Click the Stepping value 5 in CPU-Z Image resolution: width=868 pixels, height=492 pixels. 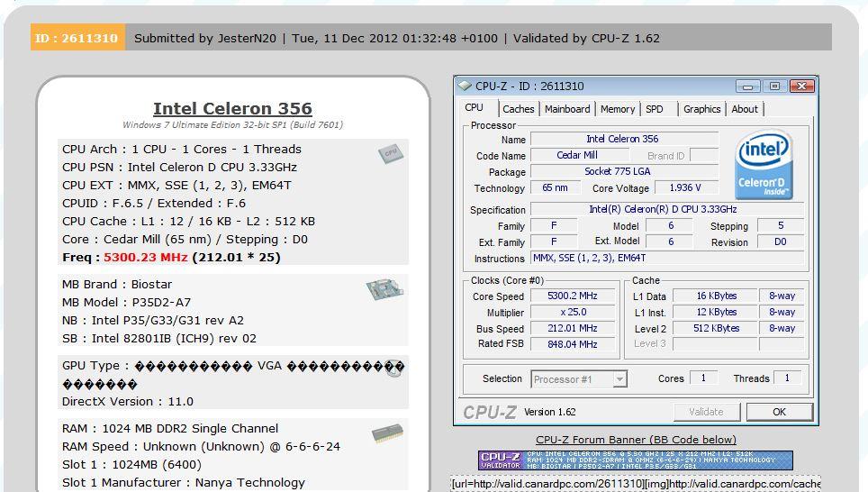(780, 225)
